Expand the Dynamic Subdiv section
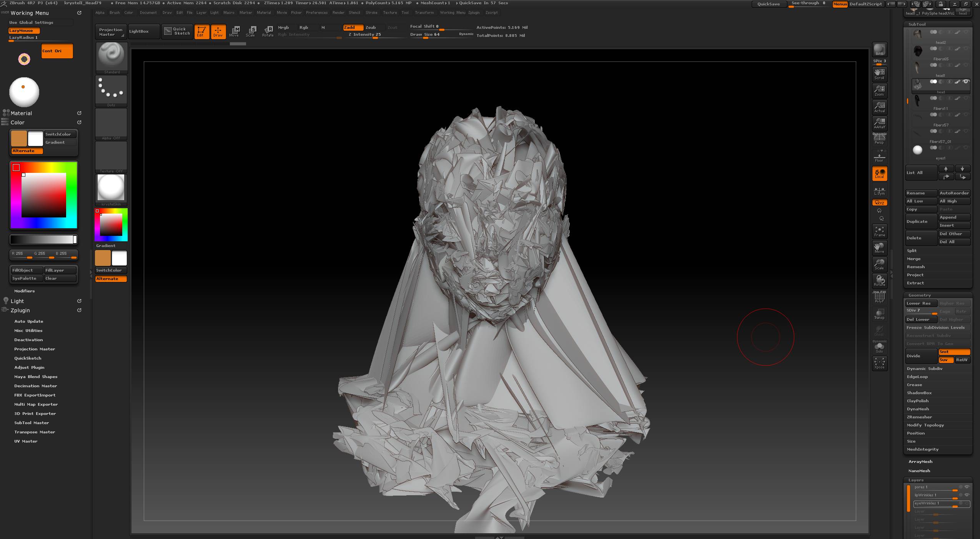This screenshot has height=539, width=980. (x=925, y=368)
